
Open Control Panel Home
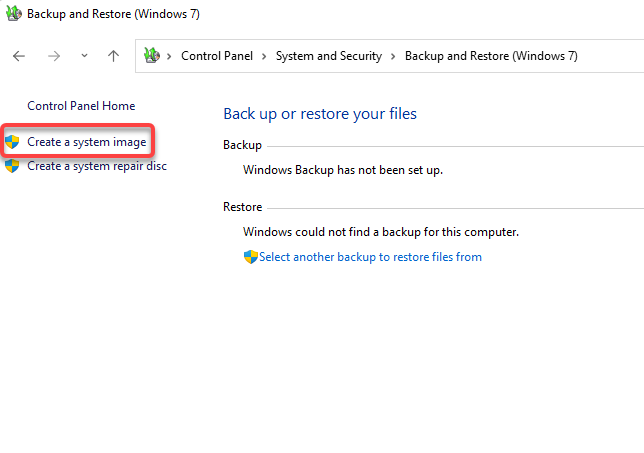81,106
